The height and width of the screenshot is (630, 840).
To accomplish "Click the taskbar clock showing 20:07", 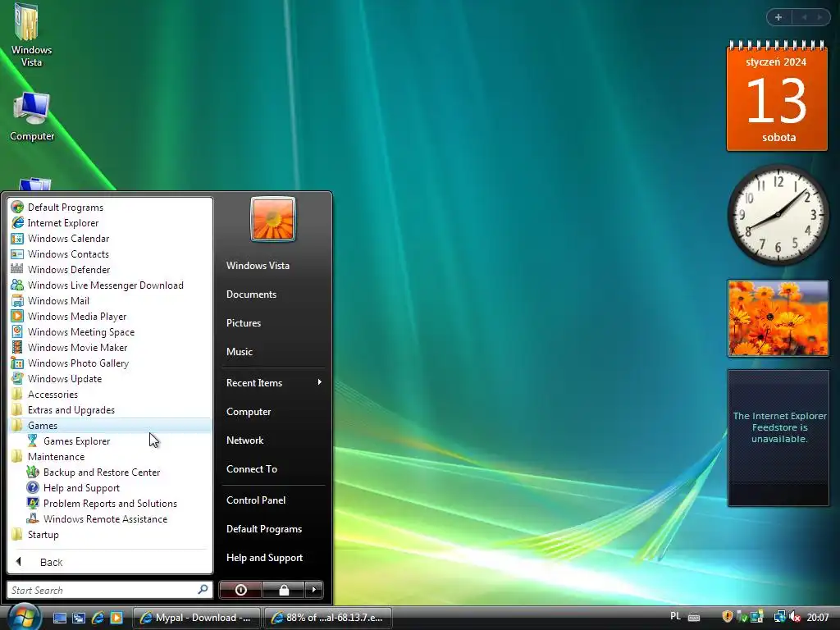I will click(x=818, y=618).
